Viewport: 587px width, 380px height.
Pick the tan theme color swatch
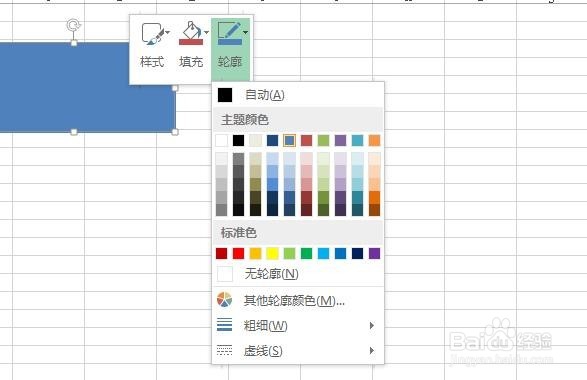point(256,140)
